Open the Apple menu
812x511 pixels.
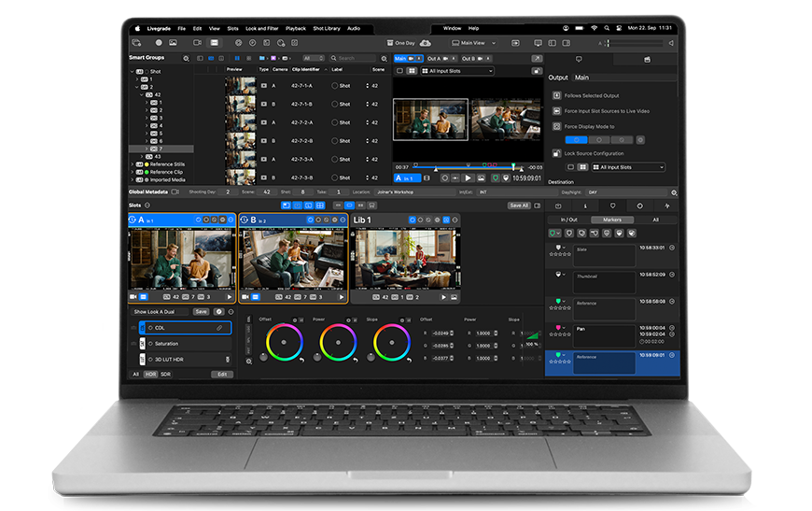point(138,29)
